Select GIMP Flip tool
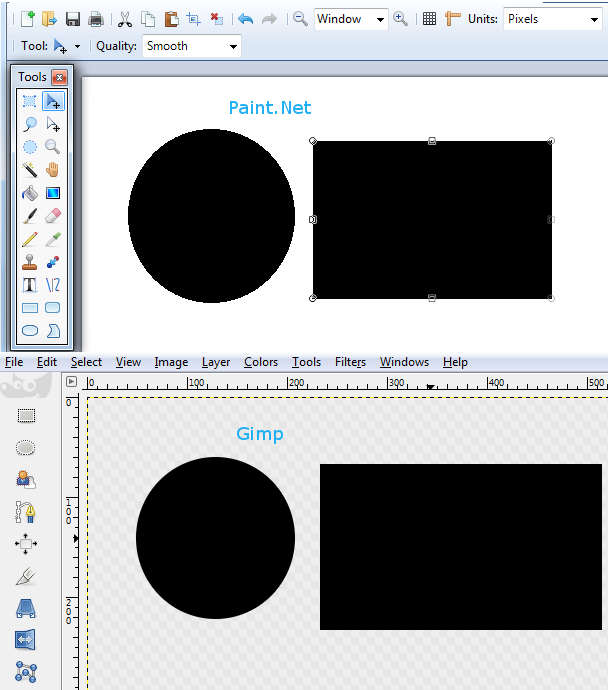Image resolution: width=608 pixels, height=690 pixels. click(x=25, y=639)
